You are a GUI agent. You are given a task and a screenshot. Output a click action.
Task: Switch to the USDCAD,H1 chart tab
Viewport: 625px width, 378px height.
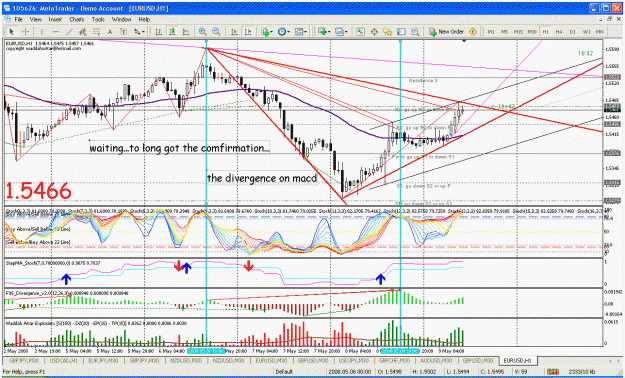pos(64,361)
